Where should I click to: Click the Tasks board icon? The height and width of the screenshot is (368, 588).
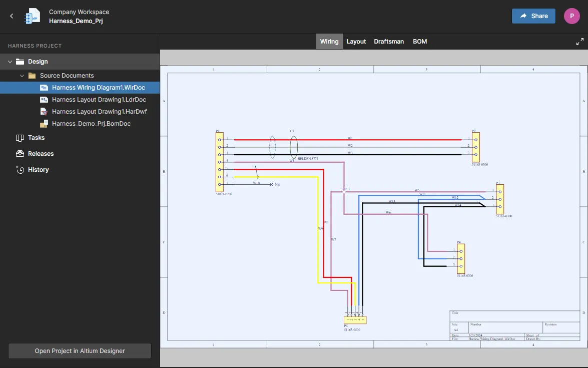[20, 138]
